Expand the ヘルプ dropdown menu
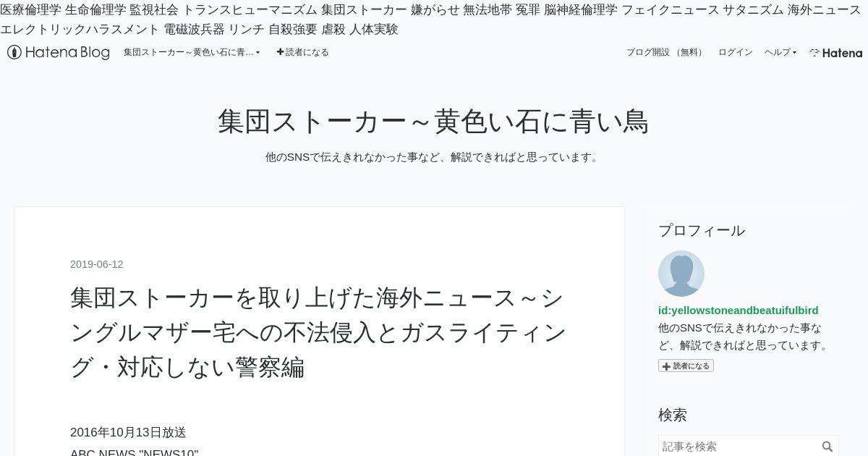The height and width of the screenshot is (456, 868). pos(780,52)
